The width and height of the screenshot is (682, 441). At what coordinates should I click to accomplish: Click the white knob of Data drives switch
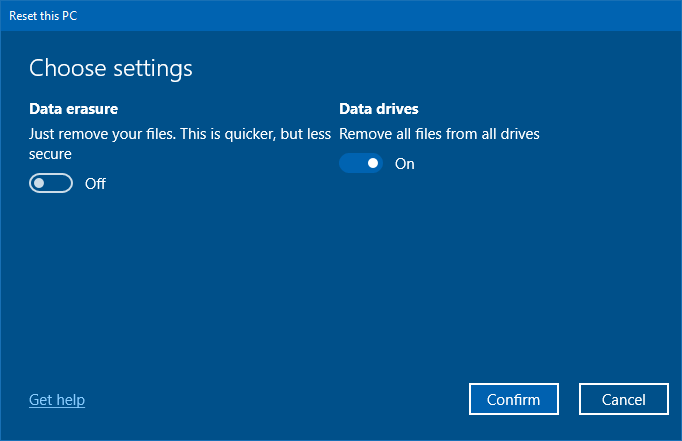(372, 164)
